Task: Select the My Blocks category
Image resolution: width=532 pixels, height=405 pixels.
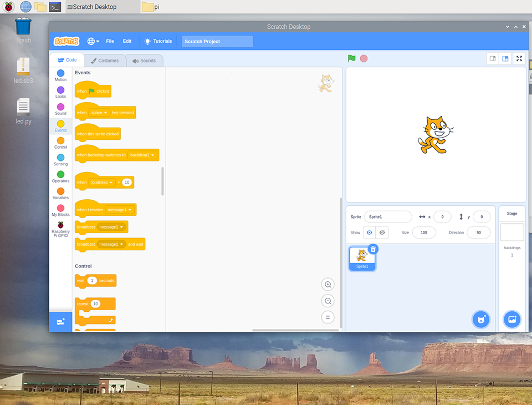Action: (x=61, y=211)
